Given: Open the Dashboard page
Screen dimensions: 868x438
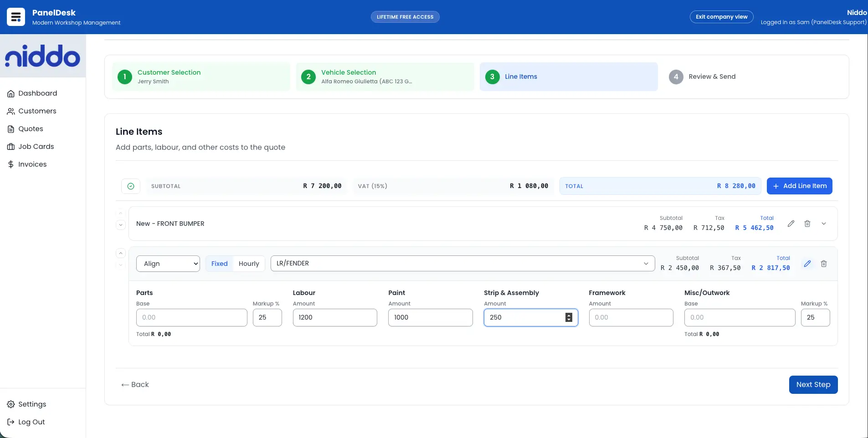Looking at the screenshot, I should (x=38, y=93).
